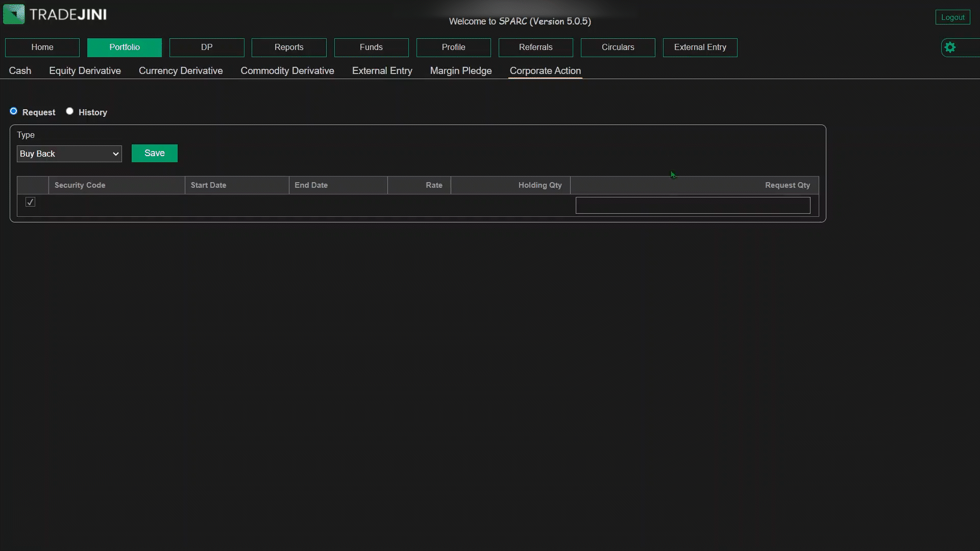Open the Funds menu
This screenshot has height=551, width=980.
click(371, 47)
